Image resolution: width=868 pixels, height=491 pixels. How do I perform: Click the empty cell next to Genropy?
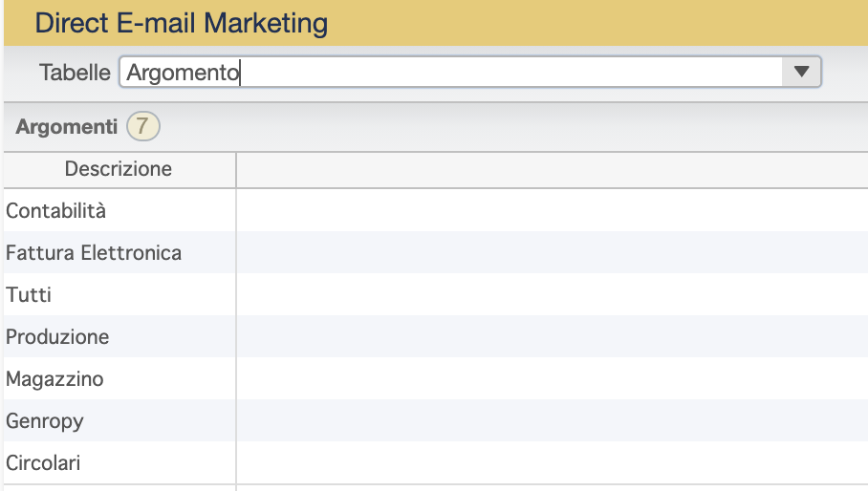pyautogui.click(x=552, y=420)
